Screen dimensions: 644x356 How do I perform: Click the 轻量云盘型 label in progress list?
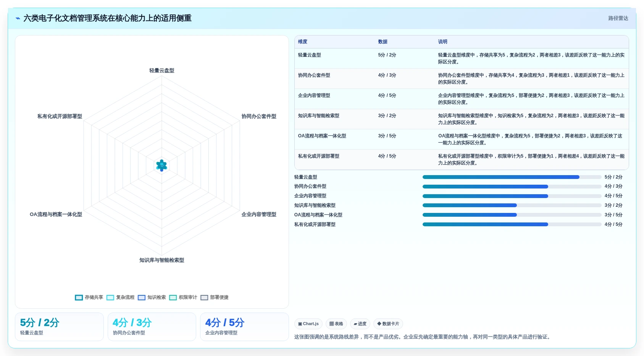[x=306, y=177]
